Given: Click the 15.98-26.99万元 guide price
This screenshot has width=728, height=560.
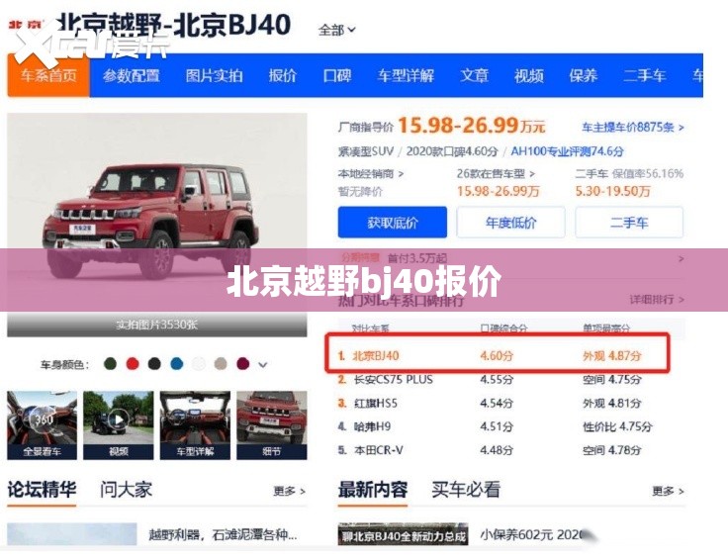Looking at the screenshot, I should 471,126.
